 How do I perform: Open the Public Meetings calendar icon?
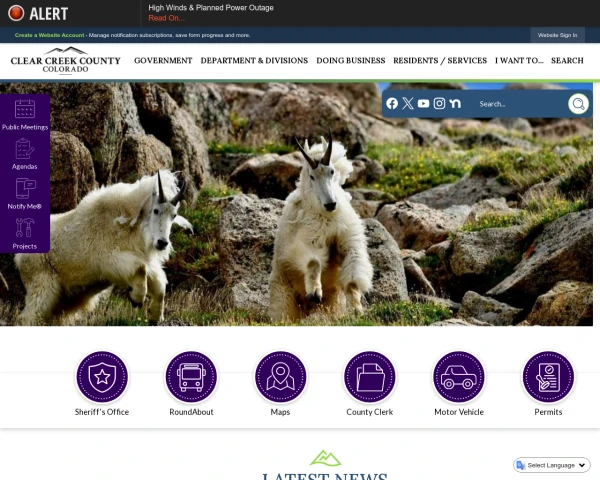pyautogui.click(x=25, y=108)
